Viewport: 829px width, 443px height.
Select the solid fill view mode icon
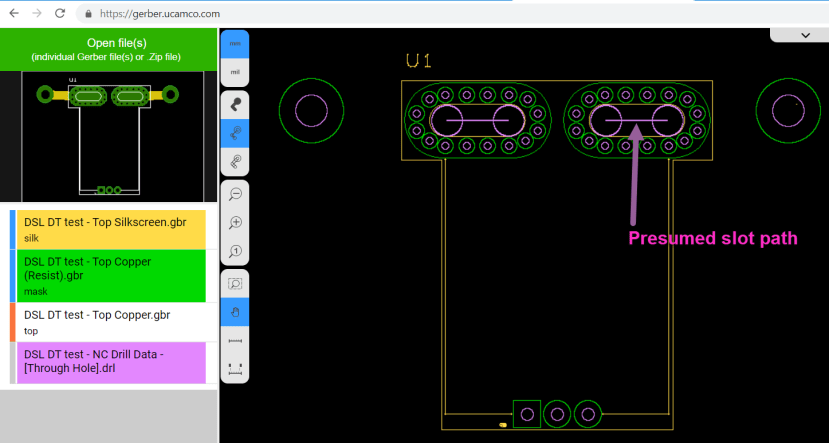(x=235, y=105)
